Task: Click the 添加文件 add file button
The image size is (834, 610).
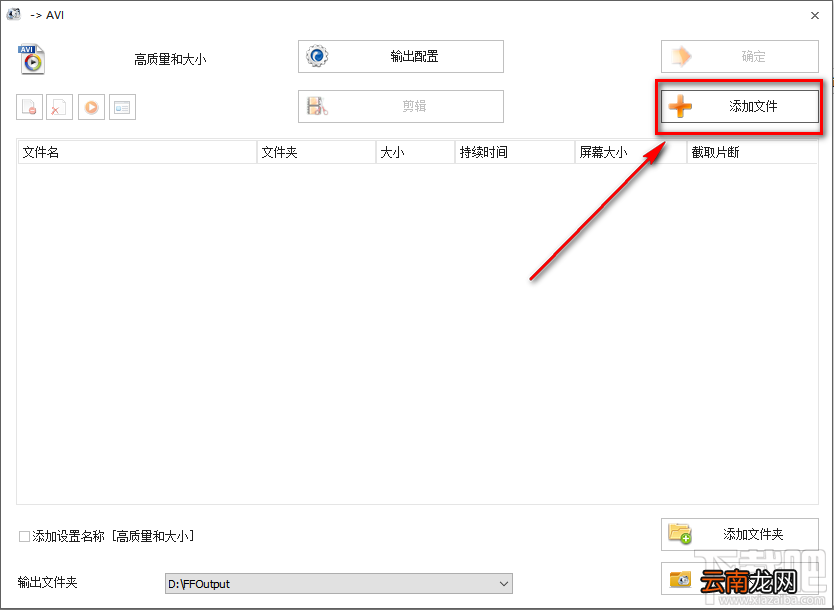Action: [739, 106]
